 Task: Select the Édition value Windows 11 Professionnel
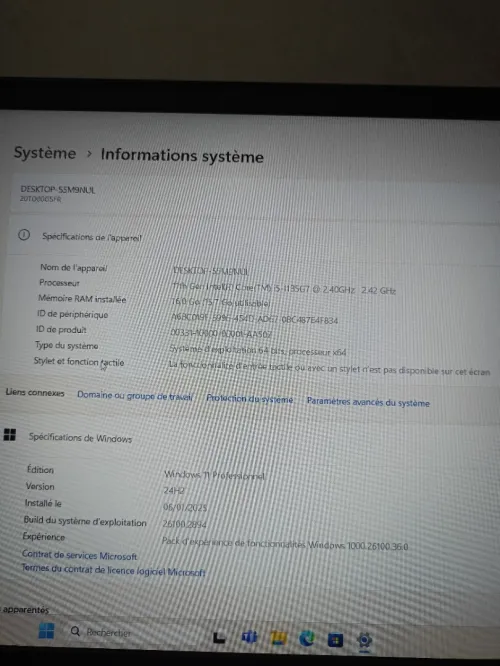click(215, 475)
